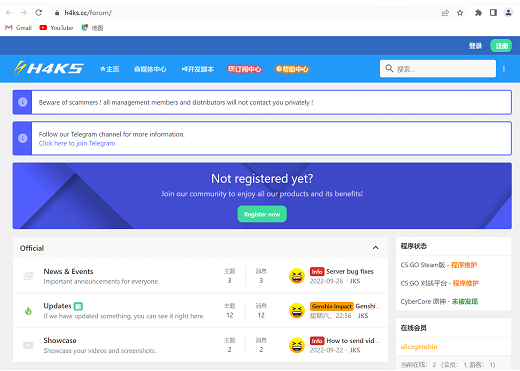The width and height of the screenshot is (520, 371).
Task: Click avatar beside Genshin Impact post
Action: [x=297, y=311]
